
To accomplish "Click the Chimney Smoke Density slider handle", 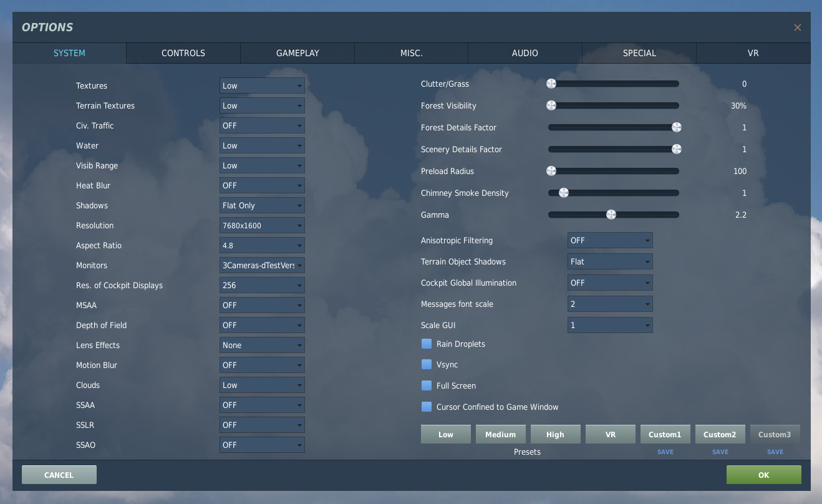I will (x=564, y=193).
